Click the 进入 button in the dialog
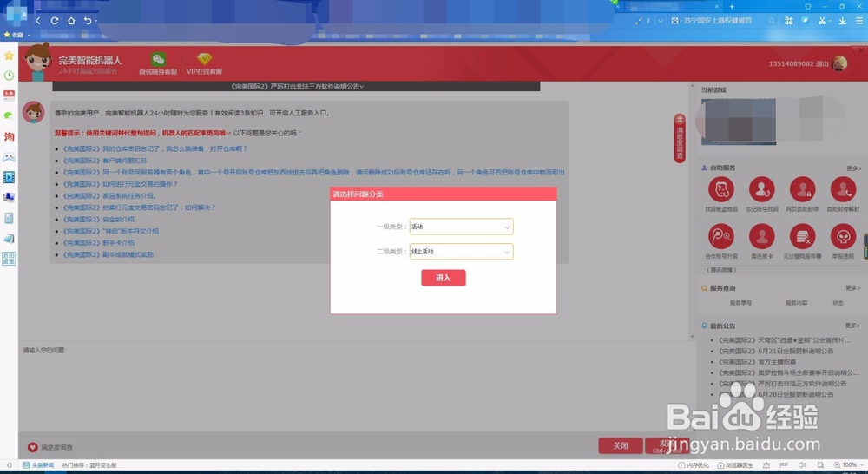 443,278
